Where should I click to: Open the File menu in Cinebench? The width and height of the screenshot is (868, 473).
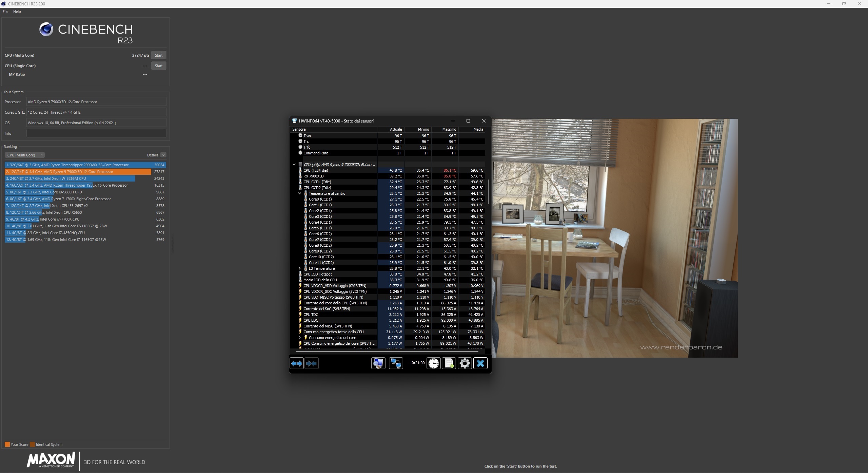pos(5,12)
